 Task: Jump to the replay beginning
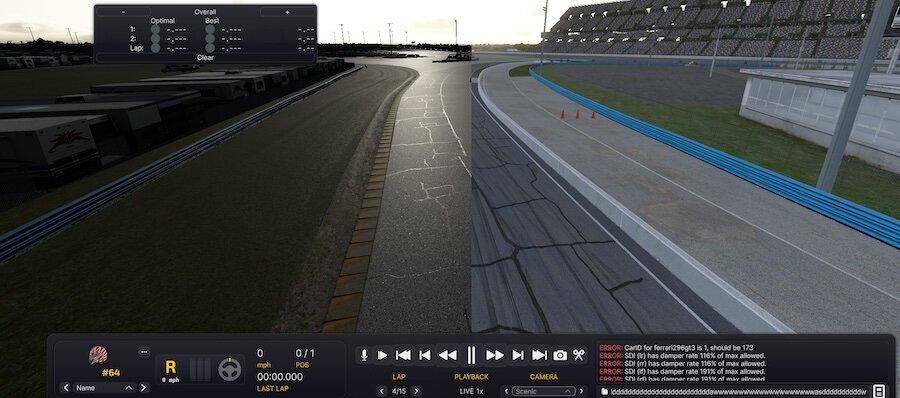(404, 355)
